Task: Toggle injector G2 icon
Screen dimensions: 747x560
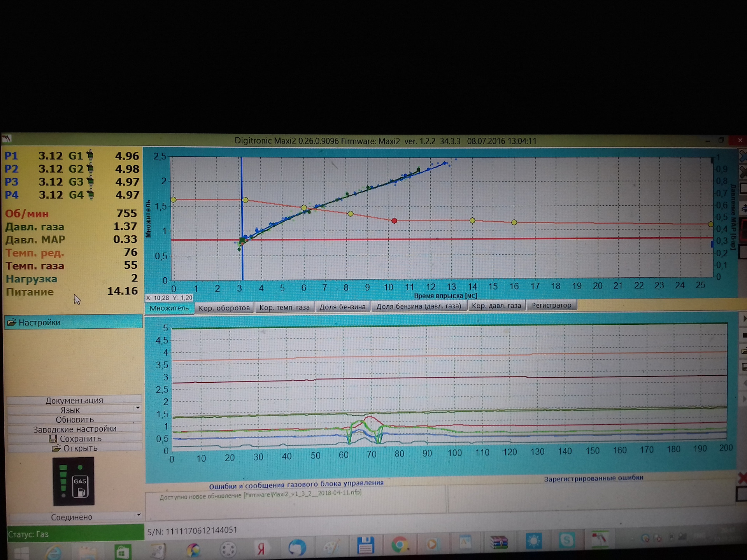Action: tap(90, 168)
